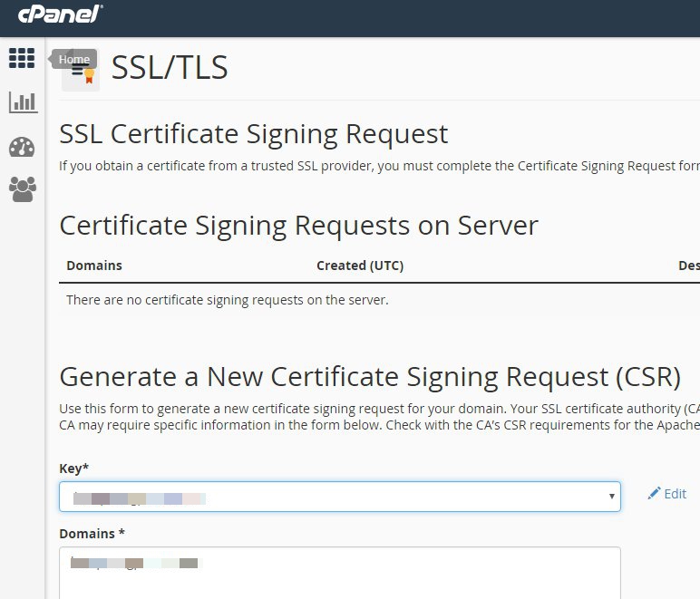Screen dimensions: 700x599
Task: Open the Home grid icon in sidebar
Action: pos(22,58)
